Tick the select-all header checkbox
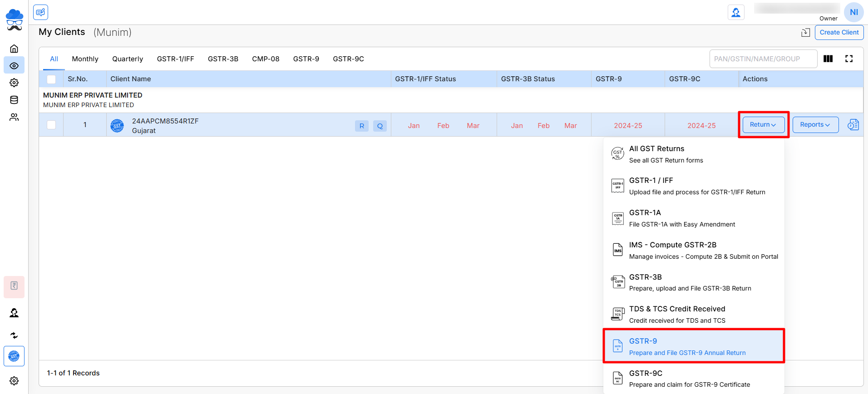Image resolution: width=868 pixels, height=394 pixels. point(51,79)
